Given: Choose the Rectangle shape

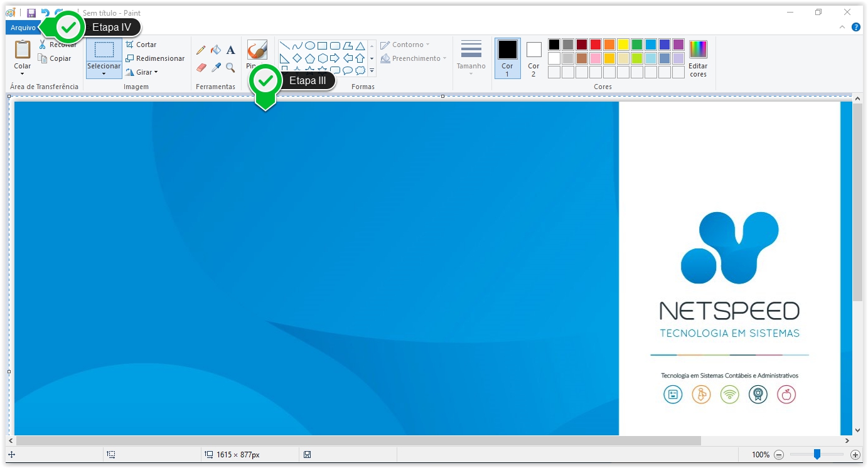Looking at the screenshot, I should click(x=322, y=46).
